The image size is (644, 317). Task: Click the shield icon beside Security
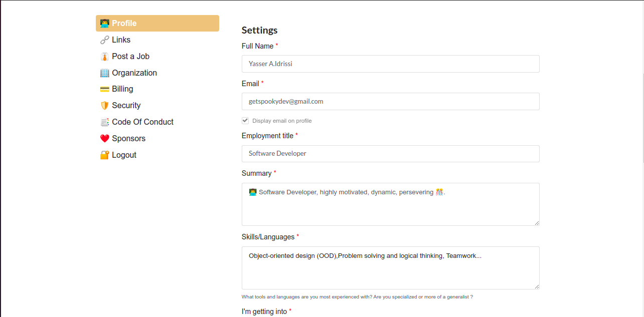(104, 106)
